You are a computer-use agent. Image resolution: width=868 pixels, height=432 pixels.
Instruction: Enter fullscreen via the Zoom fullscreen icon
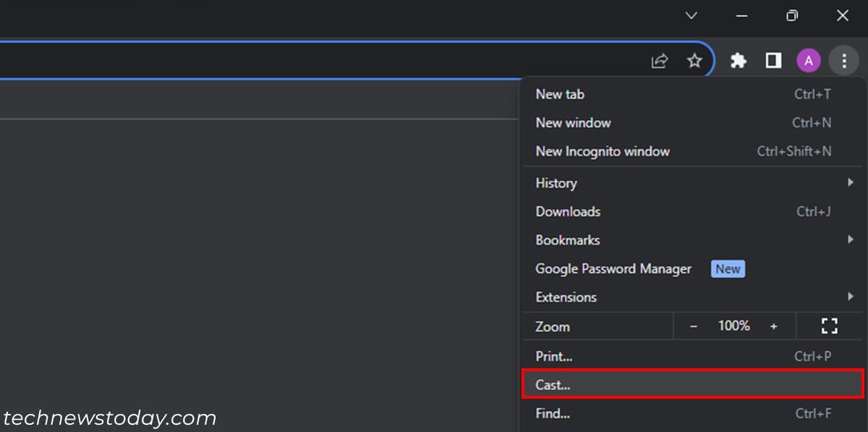829,326
